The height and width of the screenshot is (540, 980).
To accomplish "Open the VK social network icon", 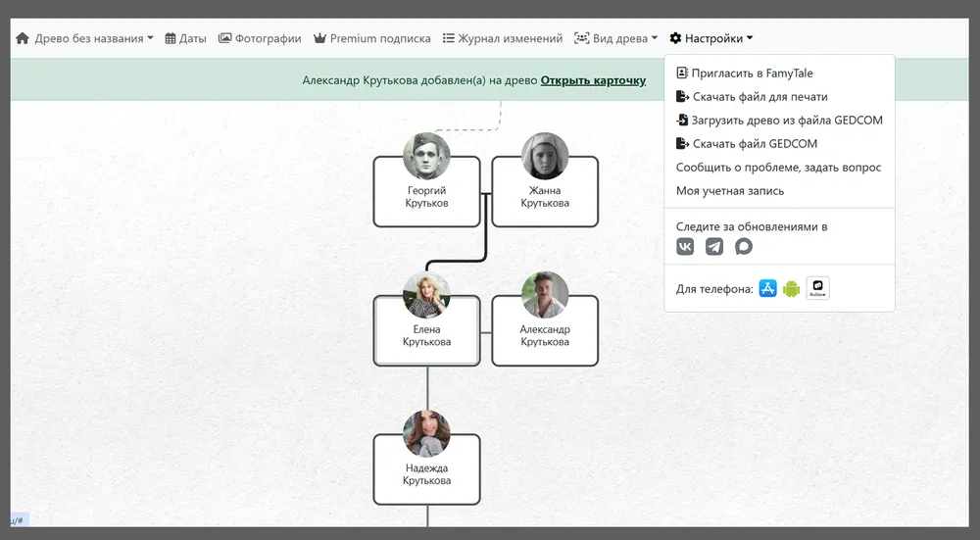I will pos(685,246).
